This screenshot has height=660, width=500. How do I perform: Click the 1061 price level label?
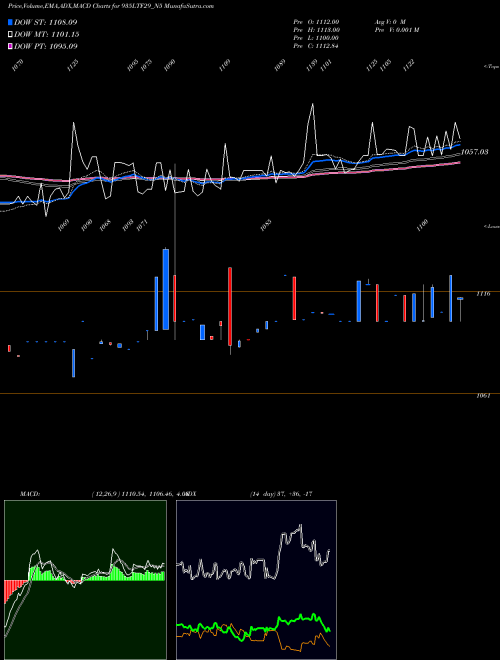click(x=483, y=396)
